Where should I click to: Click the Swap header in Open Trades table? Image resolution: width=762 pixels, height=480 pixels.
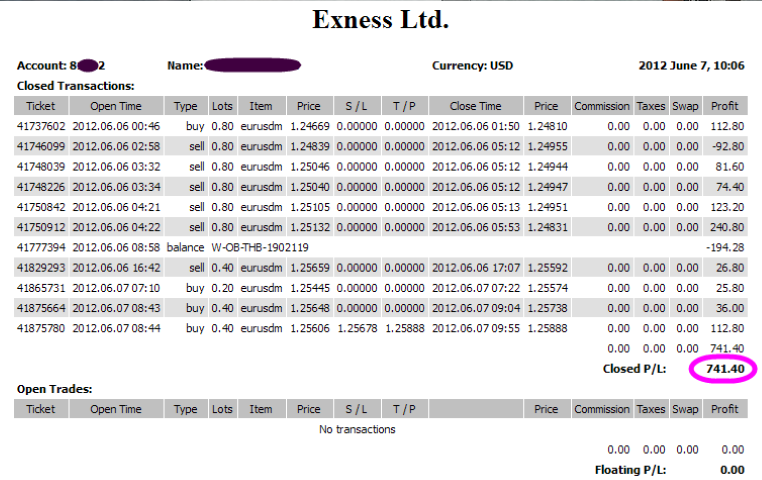point(685,409)
